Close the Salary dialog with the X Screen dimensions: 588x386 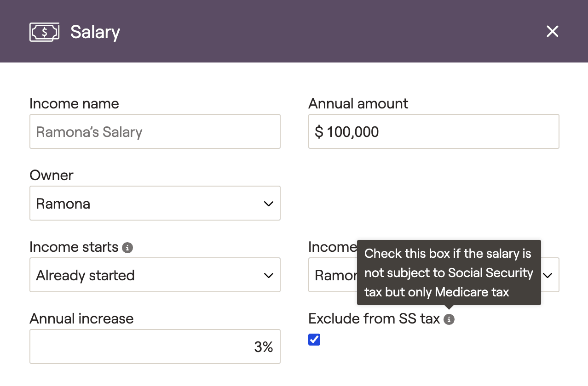point(552,31)
